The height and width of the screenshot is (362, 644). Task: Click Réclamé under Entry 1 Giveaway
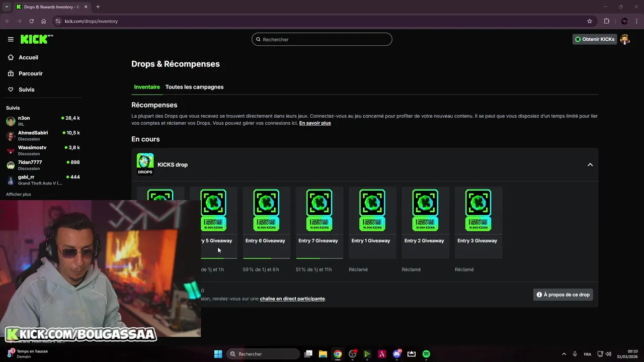358,269
